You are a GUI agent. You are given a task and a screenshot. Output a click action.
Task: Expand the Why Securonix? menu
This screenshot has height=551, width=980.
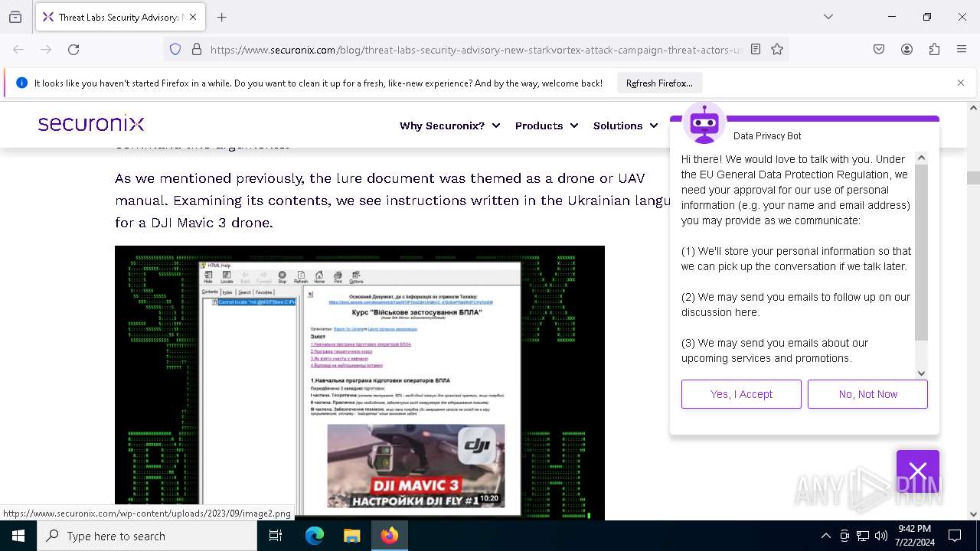pyautogui.click(x=449, y=126)
